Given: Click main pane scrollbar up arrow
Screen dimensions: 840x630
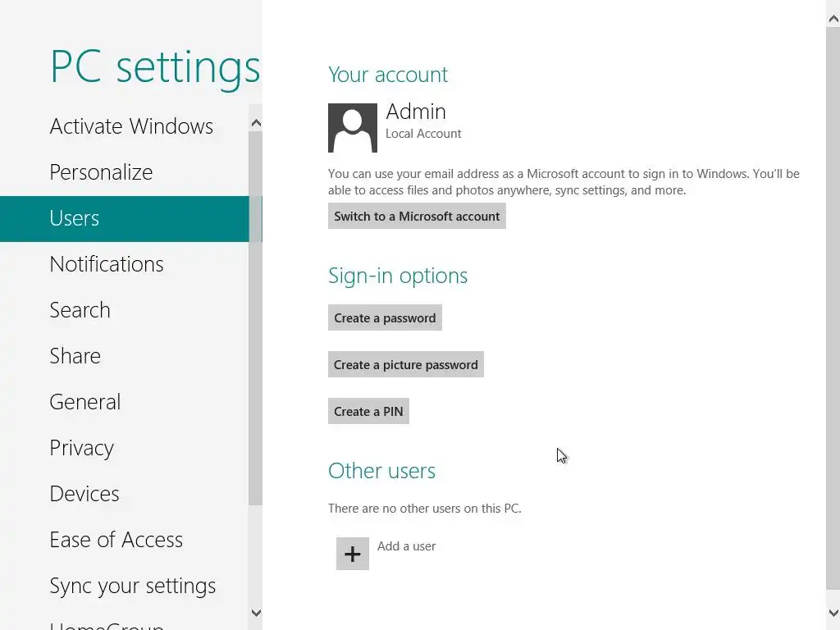Looking at the screenshot, I should tap(833, 20).
